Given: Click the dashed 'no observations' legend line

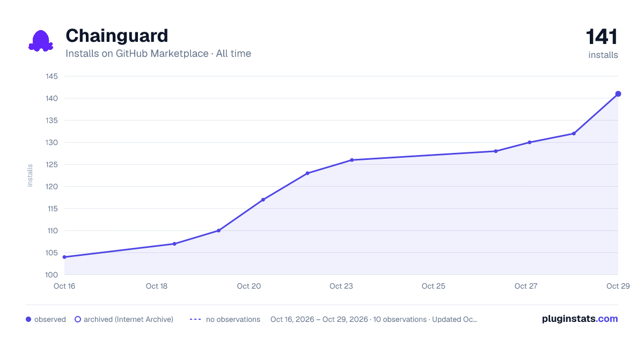Looking at the screenshot, I should point(195,319).
